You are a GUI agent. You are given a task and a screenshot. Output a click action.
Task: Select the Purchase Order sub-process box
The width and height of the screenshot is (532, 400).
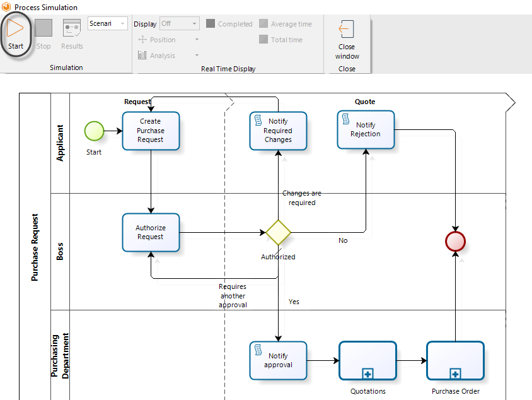click(x=455, y=361)
